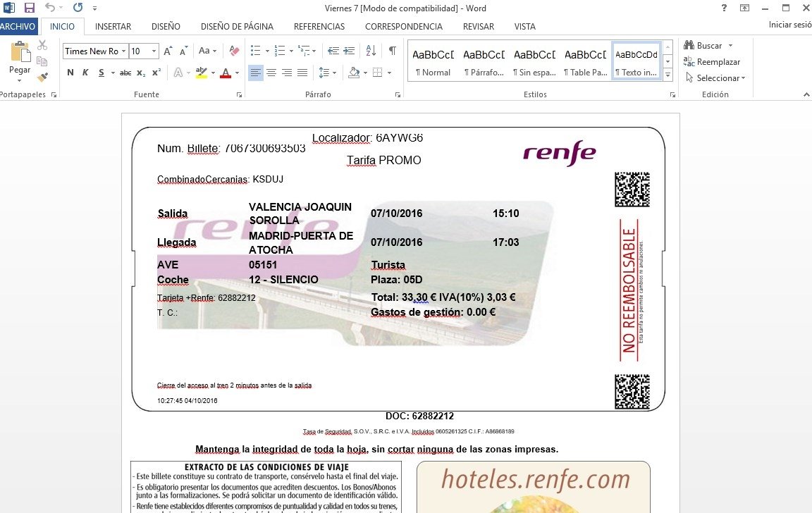Save the document with the floppy disk icon
This screenshot has height=513, width=812.
(30, 8)
